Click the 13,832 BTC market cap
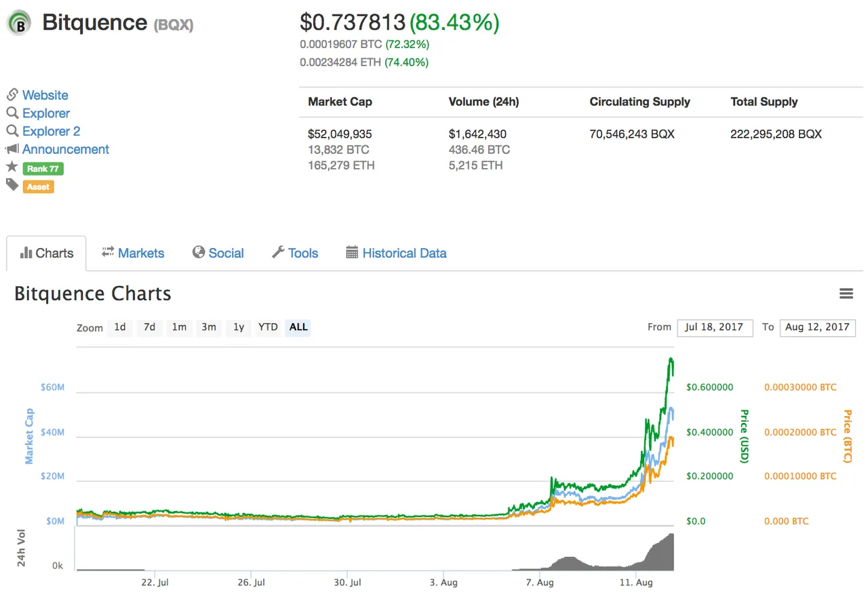This screenshot has width=868, height=597. pyautogui.click(x=338, y=150)
